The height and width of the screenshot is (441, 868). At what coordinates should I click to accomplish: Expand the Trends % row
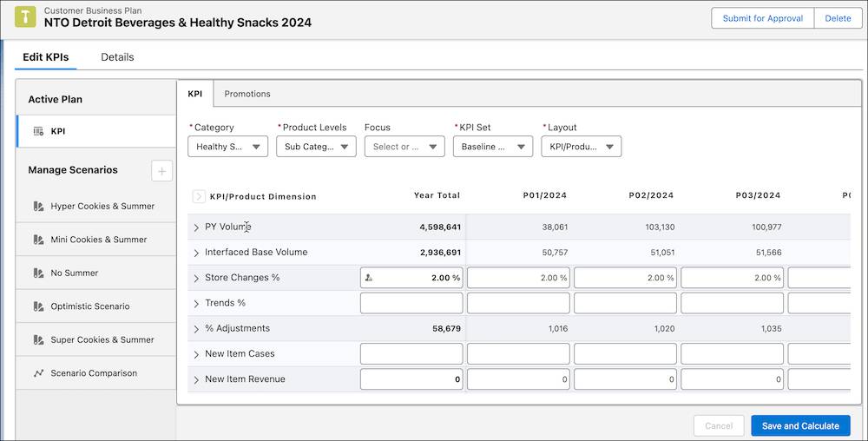click(196, 304)
